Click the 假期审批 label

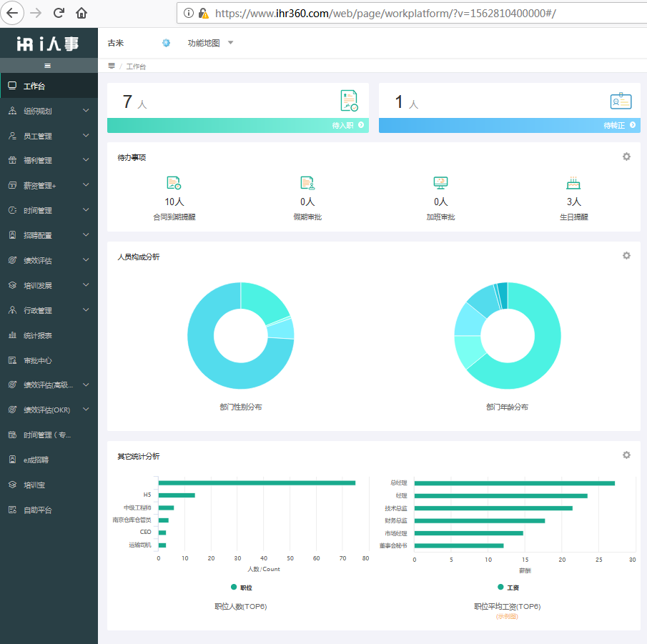[x=307, y=217]
